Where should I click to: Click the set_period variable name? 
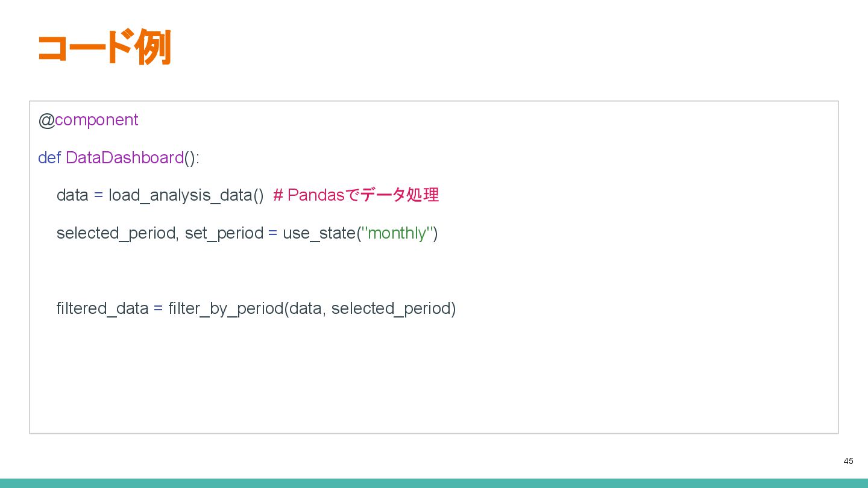click(x=224, y=233)
